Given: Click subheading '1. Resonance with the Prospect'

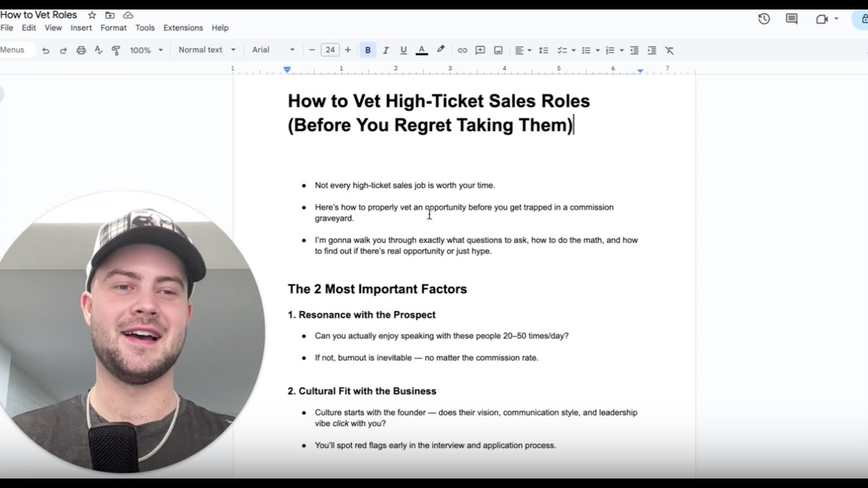Looking at the screenshot, I should 361,314.
